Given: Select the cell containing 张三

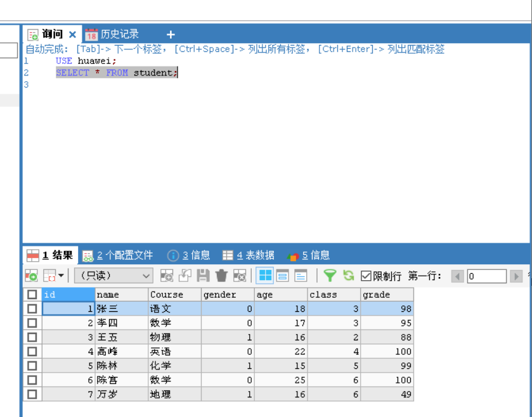Looking at the screenshot, I should coord(122,309).
